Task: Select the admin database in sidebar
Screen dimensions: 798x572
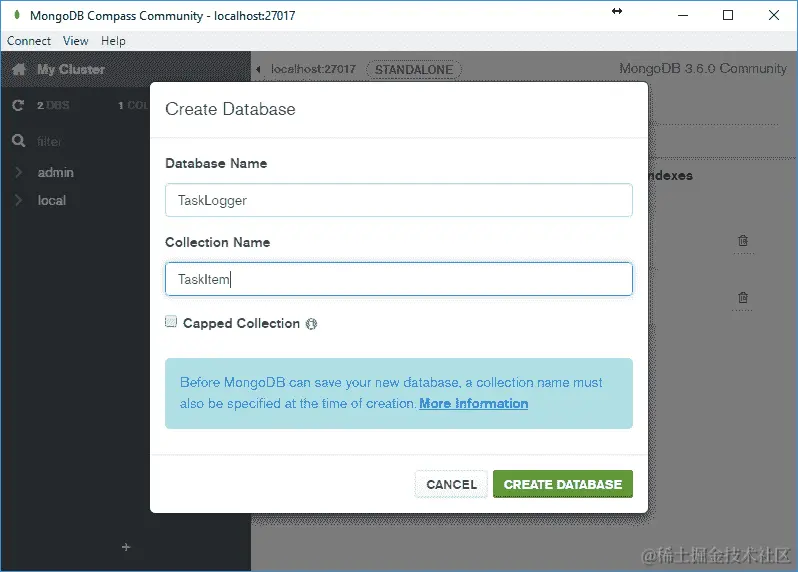Action: [x=55, y=173]
